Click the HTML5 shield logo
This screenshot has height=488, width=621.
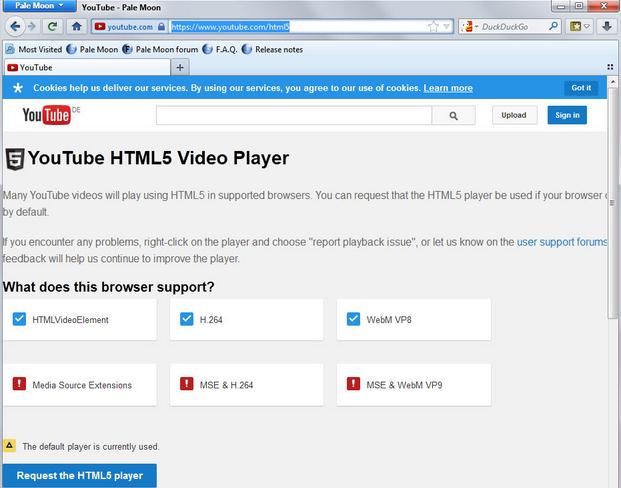(15, 159)
